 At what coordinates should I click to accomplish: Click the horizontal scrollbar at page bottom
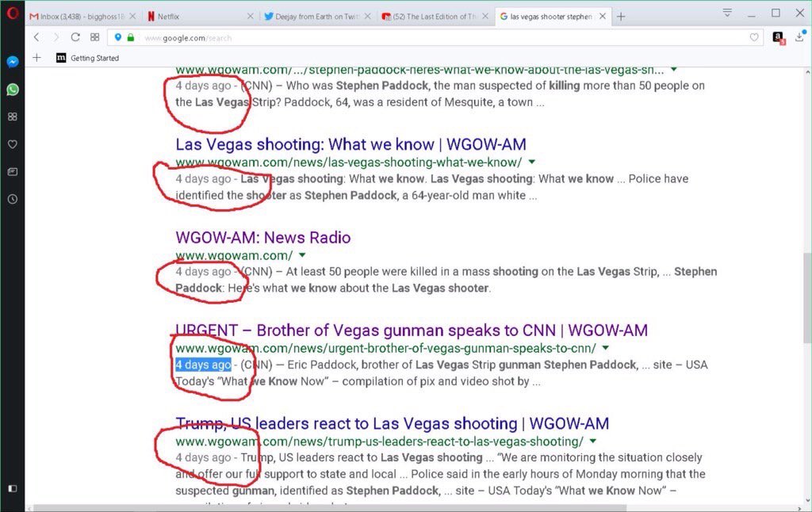331,508
